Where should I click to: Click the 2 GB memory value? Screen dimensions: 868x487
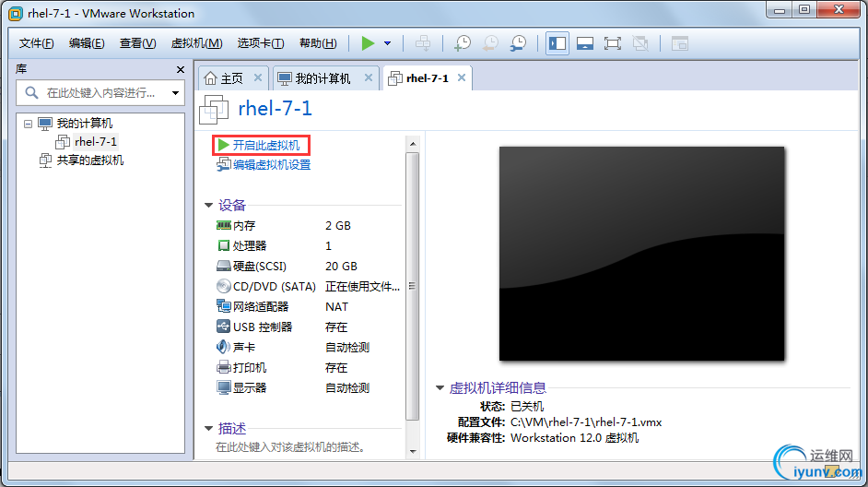pyautogui.click(x=337, y=225)
